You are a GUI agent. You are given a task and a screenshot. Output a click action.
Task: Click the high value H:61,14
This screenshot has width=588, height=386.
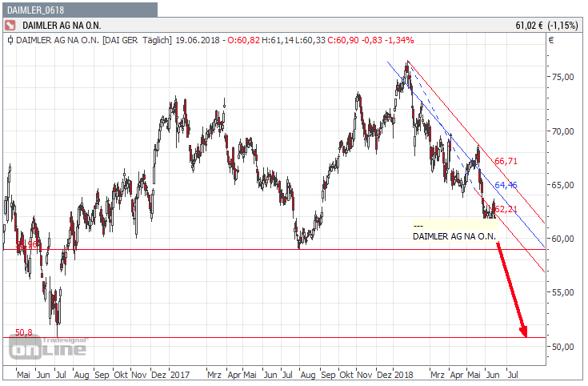coord(277,40)
